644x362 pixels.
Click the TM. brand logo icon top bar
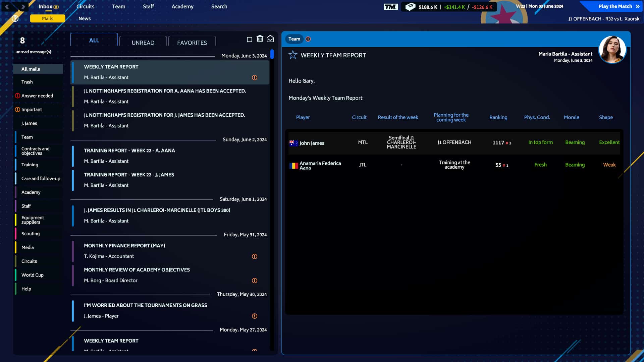coord(390,6)
